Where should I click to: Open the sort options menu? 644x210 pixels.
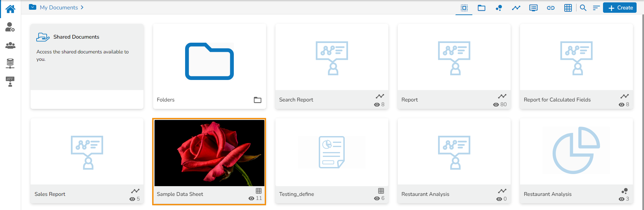pos(596,8)
